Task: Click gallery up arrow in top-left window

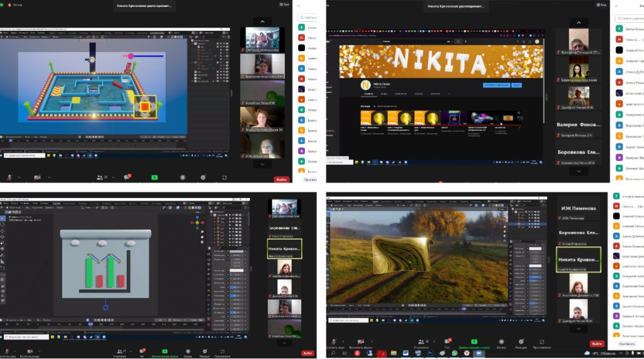Action: (x=262, y=21)
